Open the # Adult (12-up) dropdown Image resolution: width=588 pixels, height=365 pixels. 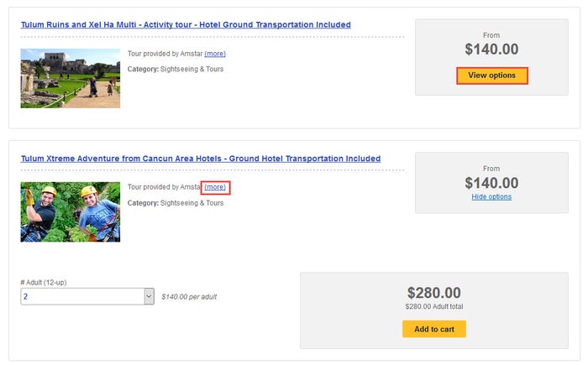tap(87, 296)
